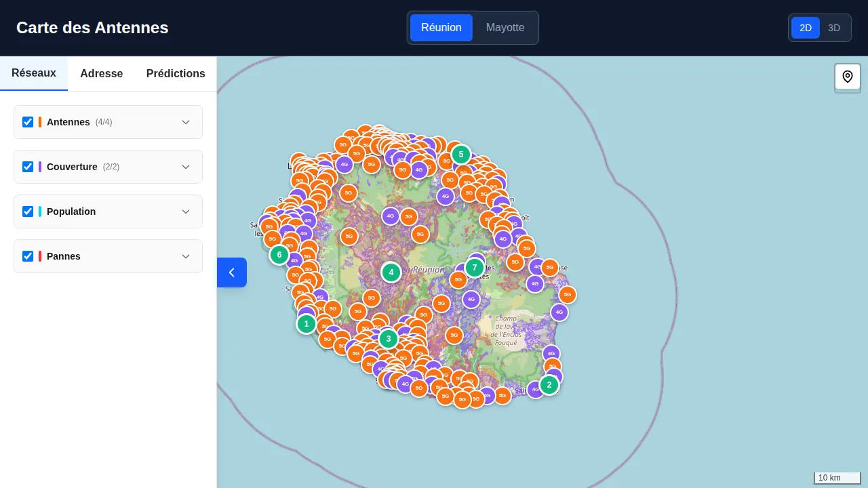Select the Réunion territory button

click(x=441, y=28)
